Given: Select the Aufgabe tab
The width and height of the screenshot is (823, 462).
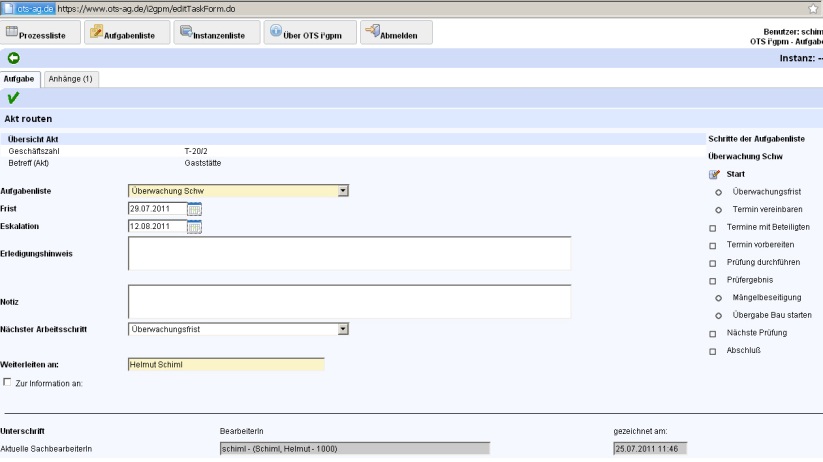Looking at the screenshot, I should [21, 78].
